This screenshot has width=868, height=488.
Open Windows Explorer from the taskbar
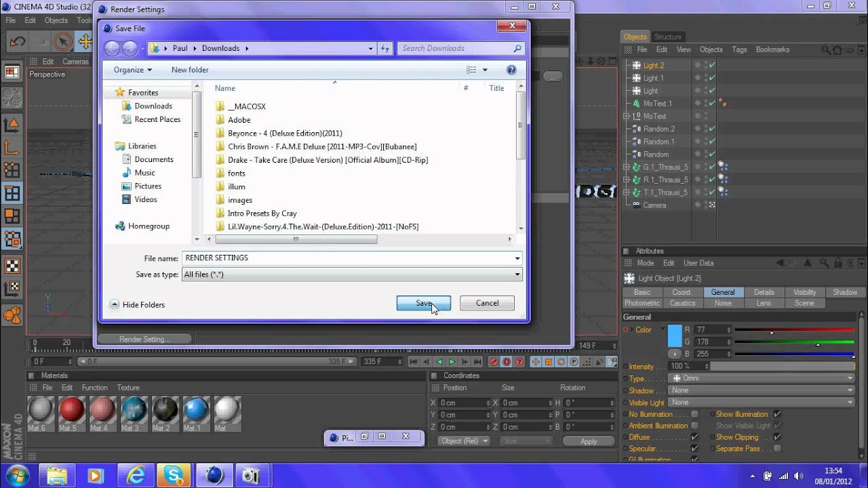coord(57,475)
